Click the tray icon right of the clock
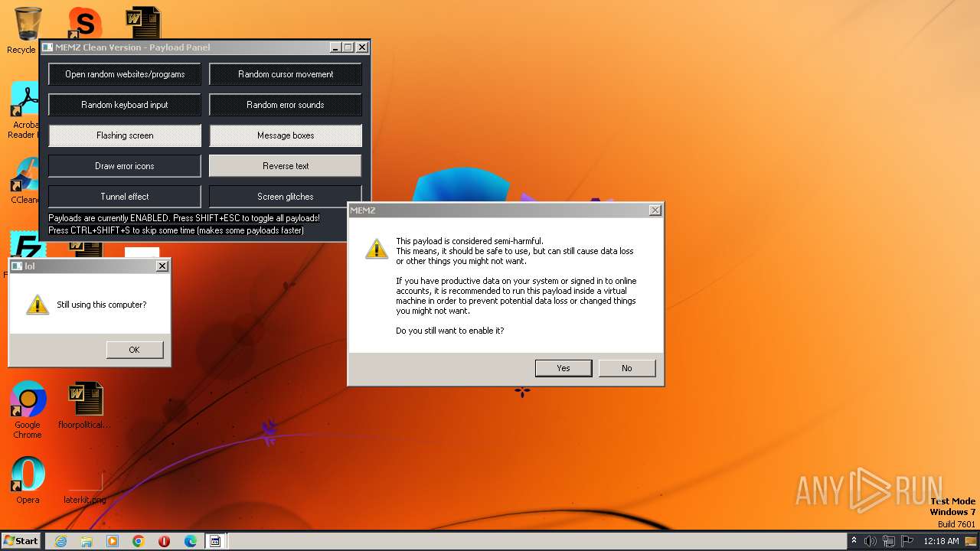This screenshot has width=980, height=551. (x=971, y=541)
